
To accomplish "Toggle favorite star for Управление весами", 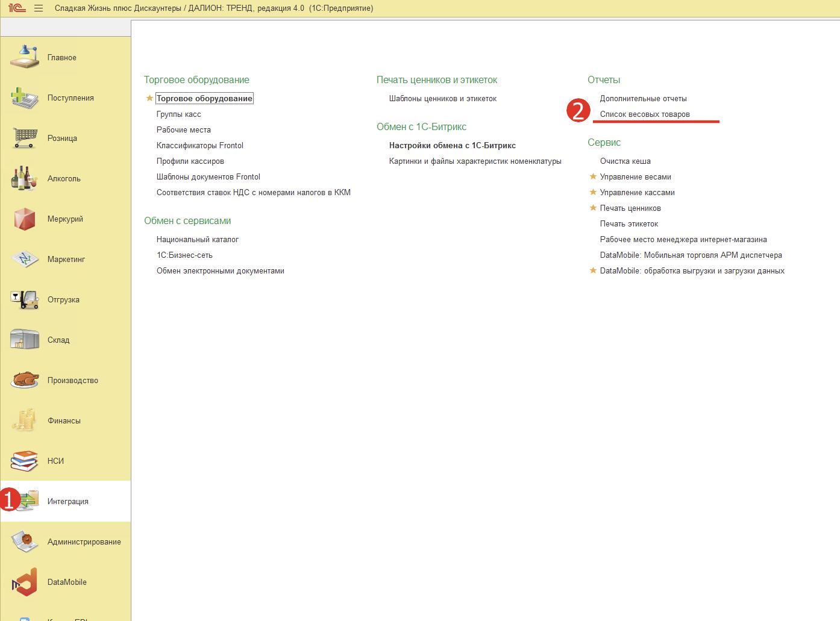I will (x=593, y=176).
